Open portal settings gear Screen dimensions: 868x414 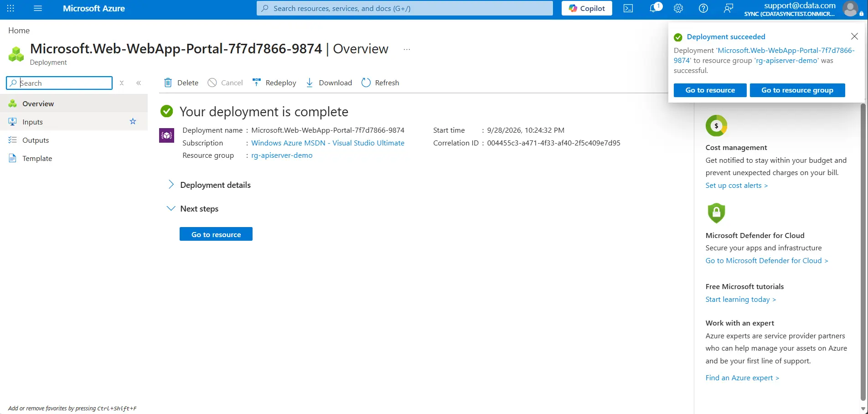(x=678, y=8)
